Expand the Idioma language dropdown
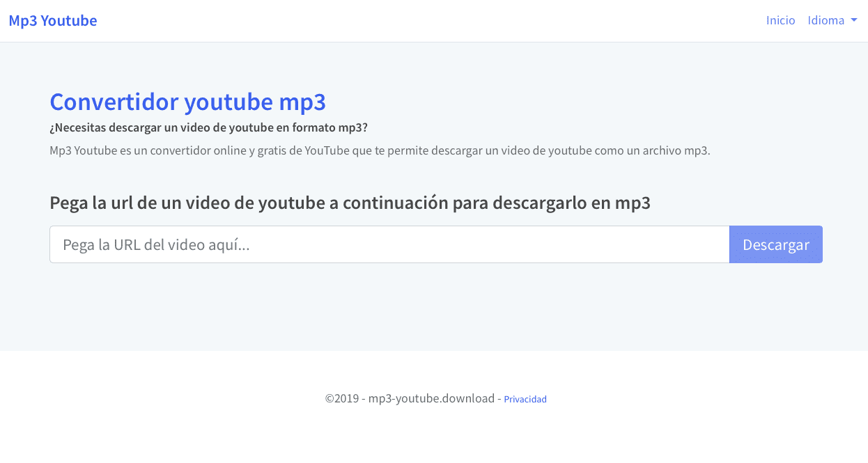868x463 pixels. (x=832, y=21)
